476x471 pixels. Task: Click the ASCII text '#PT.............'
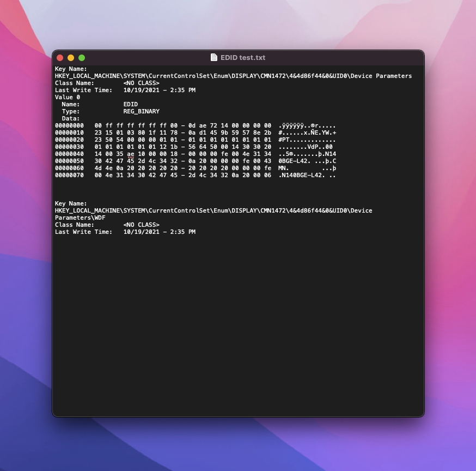tap(307, 140)
